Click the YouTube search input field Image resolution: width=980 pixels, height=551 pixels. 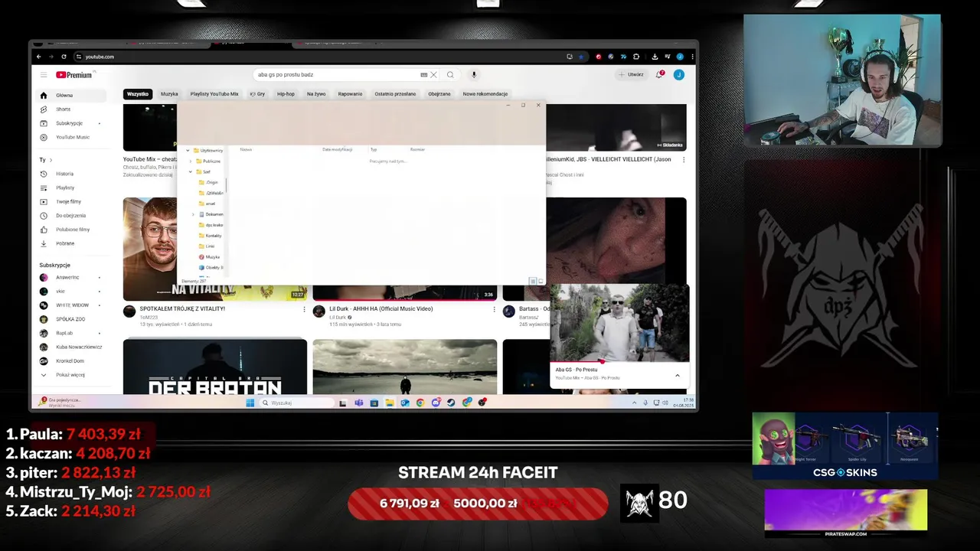(337, 75)
